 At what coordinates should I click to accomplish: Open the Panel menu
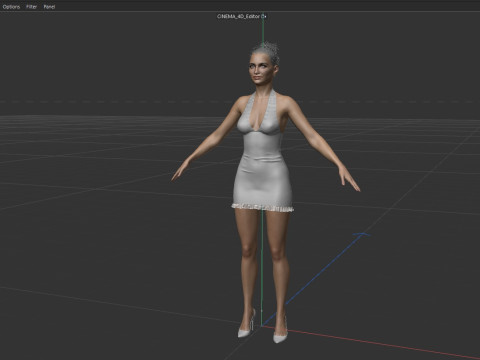coord(49,7)
